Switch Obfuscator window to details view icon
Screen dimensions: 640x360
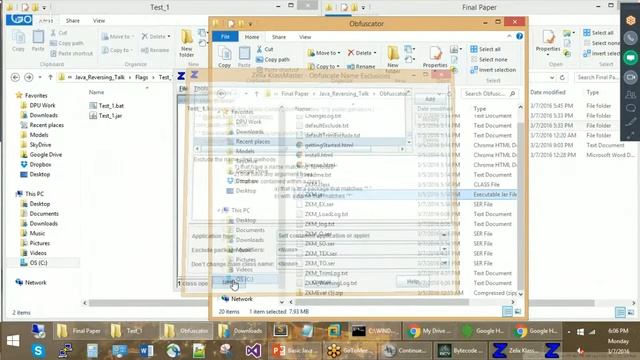(507, 311)
